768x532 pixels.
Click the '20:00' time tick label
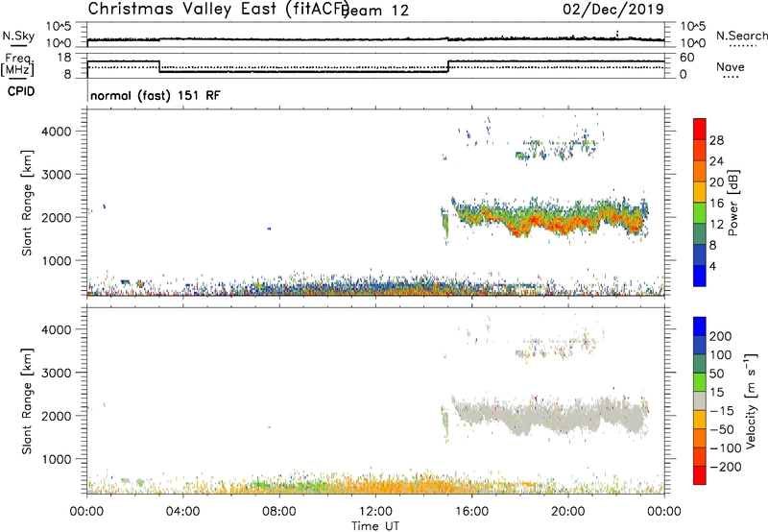tap(568, 512)
